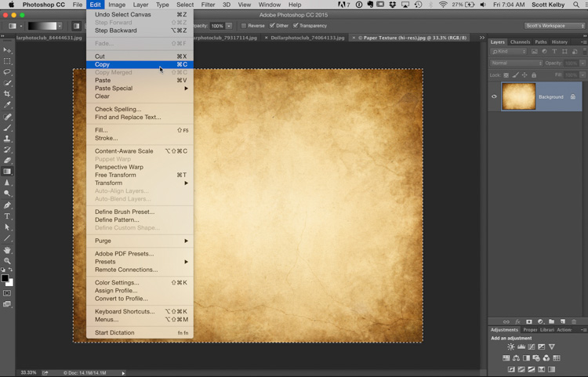Open Scott's Workspace dropdown

click(554, 26)
